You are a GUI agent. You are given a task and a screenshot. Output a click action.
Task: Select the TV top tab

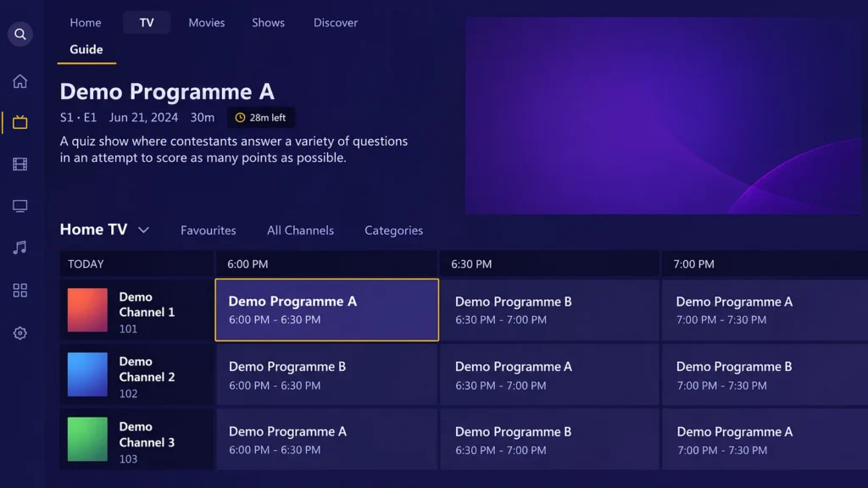pos(147,23)
